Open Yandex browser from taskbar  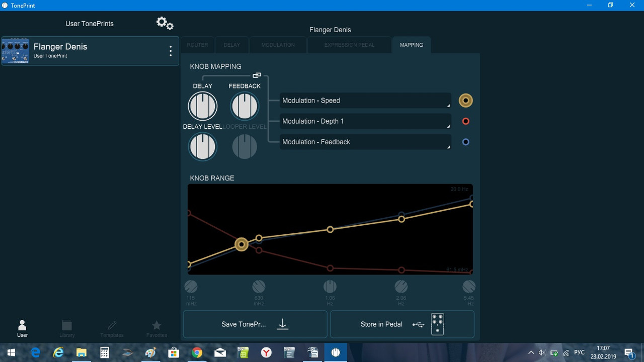[266, 352]
